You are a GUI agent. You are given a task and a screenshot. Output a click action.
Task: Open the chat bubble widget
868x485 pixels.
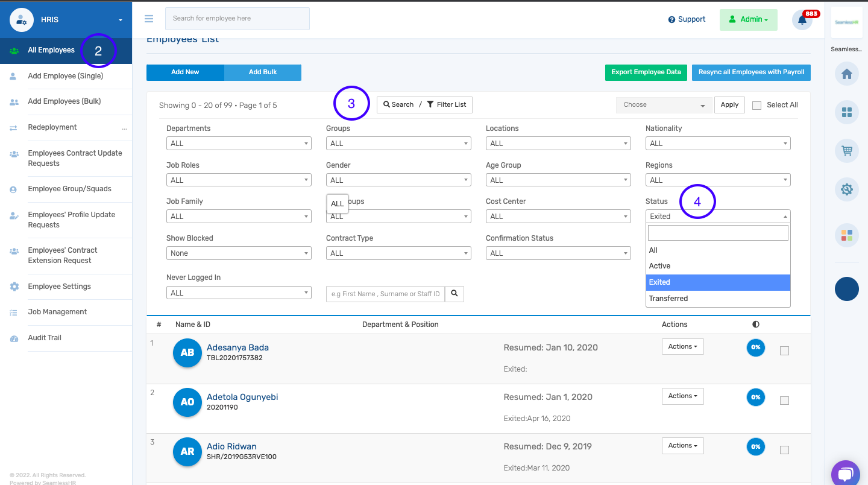point(845,474)
